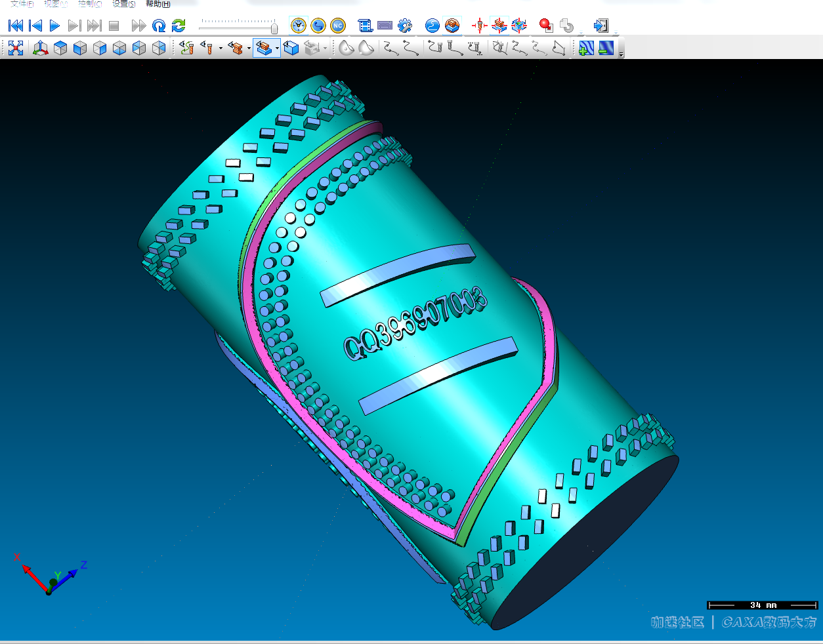
Task: Open the 帮助(H) menu
Action: [158, 4]
